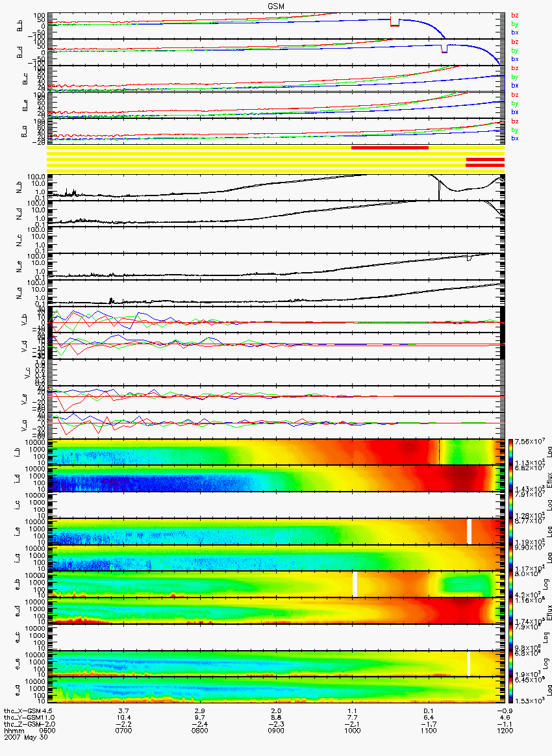Click the color bar beside the e_a spectrogram
552x756 pixels.
(x=511, y=691)
